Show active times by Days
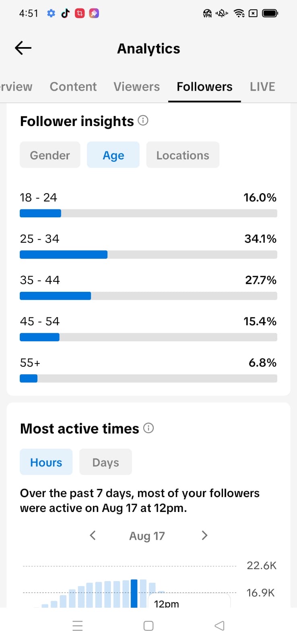The width and height of the screenshot is (297, 644). [105, 462]
